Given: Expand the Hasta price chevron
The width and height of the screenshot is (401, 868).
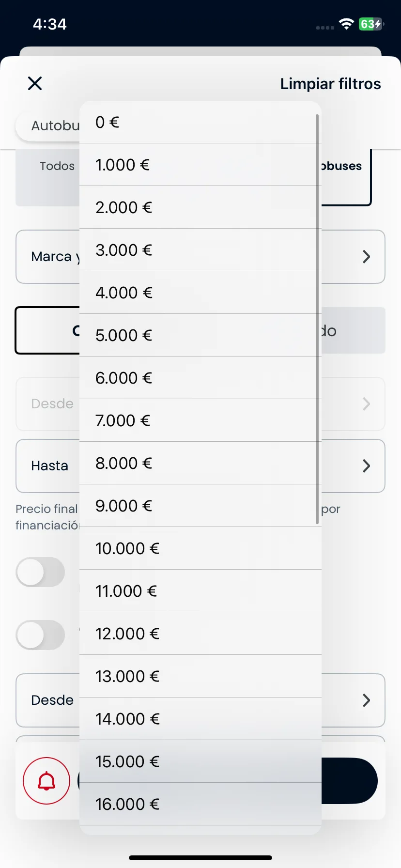Looking at the screenshot, I should pyautogui.click(x=366, y=466).
